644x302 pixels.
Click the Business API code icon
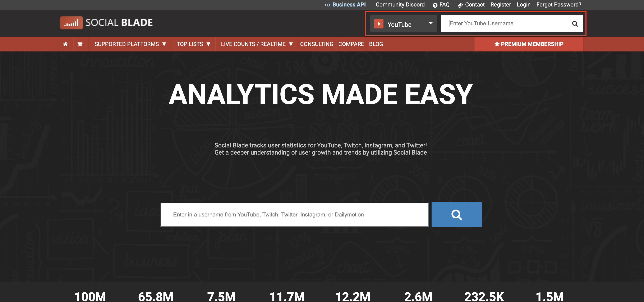[x=327, y=5]
